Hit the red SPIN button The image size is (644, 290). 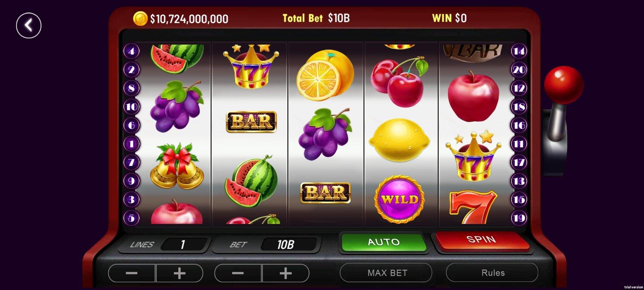coord(481,240)
